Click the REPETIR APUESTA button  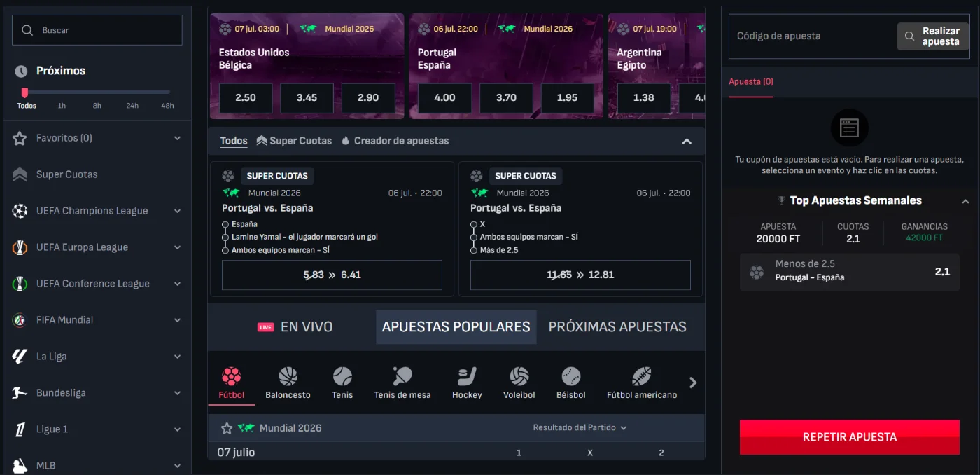tap(850, 437)
